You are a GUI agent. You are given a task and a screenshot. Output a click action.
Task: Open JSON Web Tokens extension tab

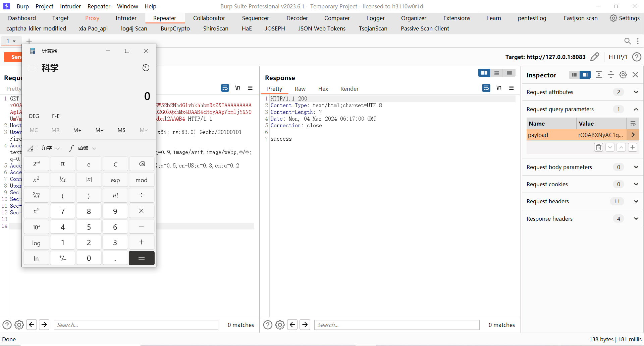322,28
